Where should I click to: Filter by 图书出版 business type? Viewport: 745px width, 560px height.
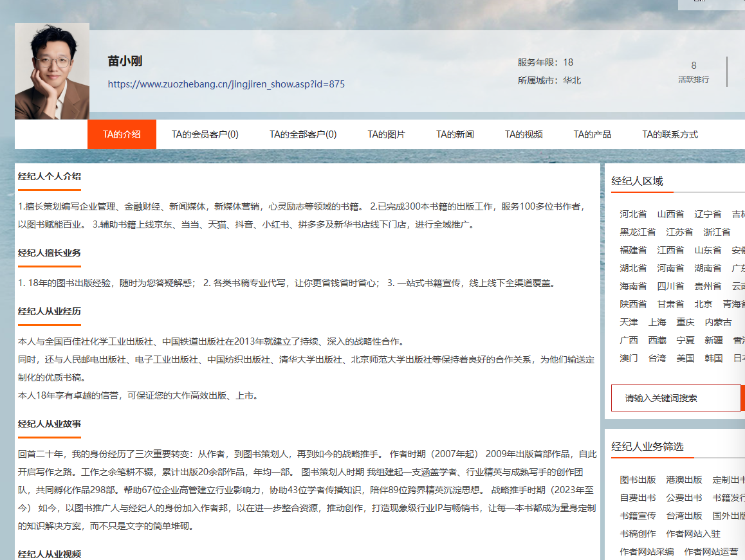pyautogui.click(x=638, y=480)
